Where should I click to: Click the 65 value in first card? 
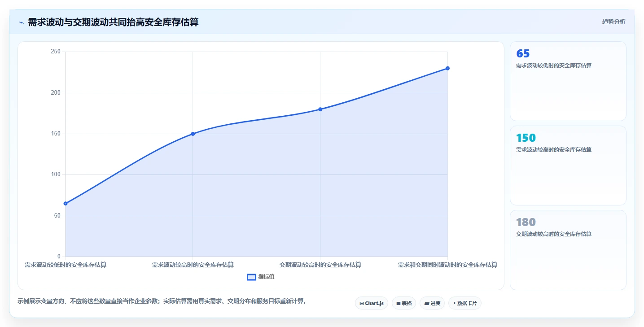tap(523, 54)
